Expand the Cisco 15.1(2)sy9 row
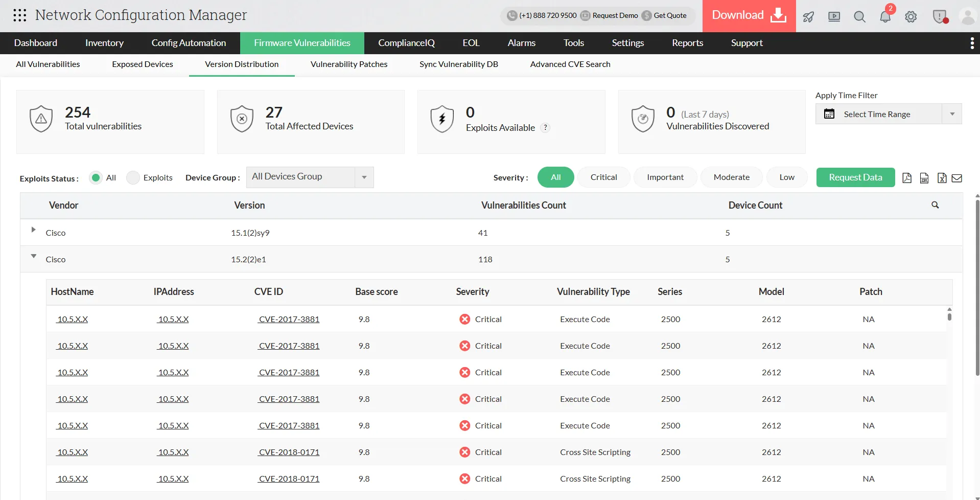 click(33, 230)
